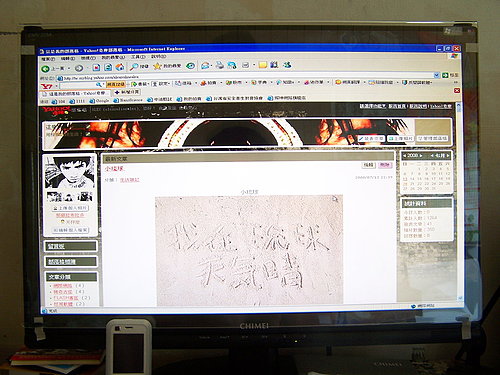The width and height of the screenshot is (500, 375).
Task: Expand the Mail icon dropdown arrow
Action: coord(211,66)
